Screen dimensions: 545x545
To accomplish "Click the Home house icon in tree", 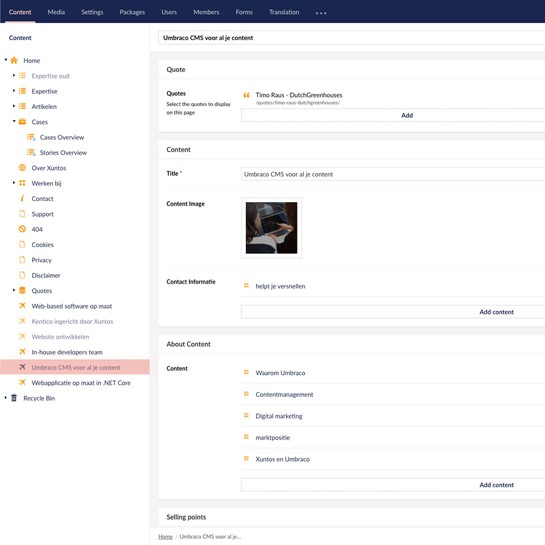I will pyautogui.click(x=14, y=60).
